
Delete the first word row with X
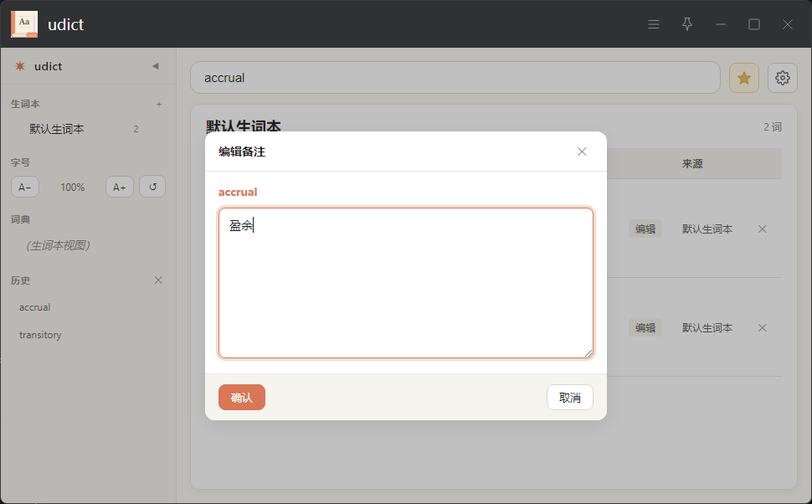point(762,229)
